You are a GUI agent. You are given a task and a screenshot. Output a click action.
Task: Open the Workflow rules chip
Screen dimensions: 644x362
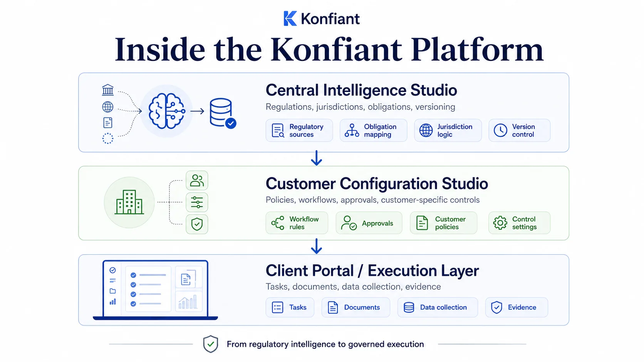tap(297, 223)
